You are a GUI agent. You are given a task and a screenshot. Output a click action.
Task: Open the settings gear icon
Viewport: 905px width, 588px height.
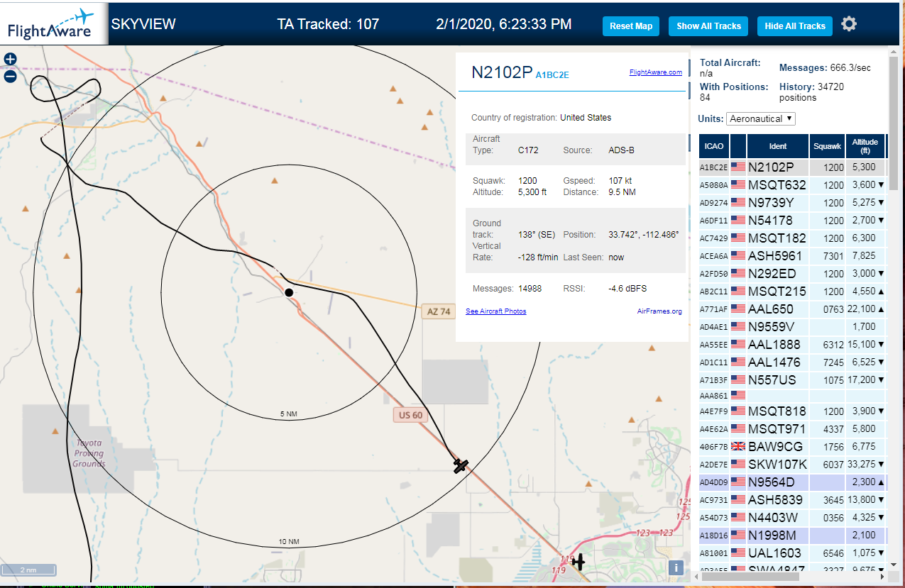[849, 24]
